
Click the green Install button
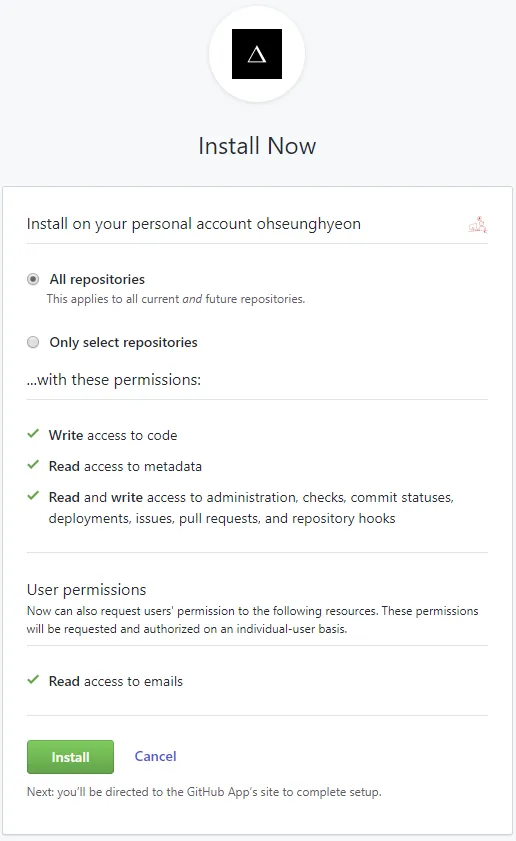pyautogui.click(x=70, y=757)
